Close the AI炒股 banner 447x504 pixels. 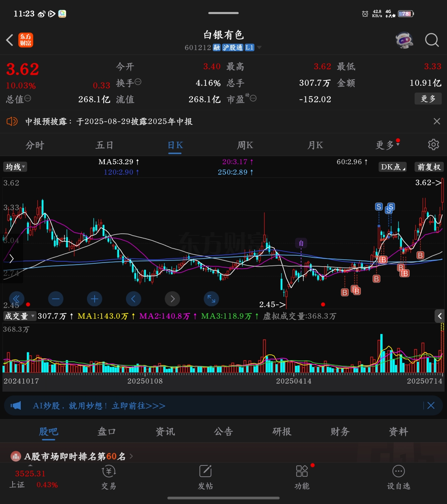tap(431, 406)
